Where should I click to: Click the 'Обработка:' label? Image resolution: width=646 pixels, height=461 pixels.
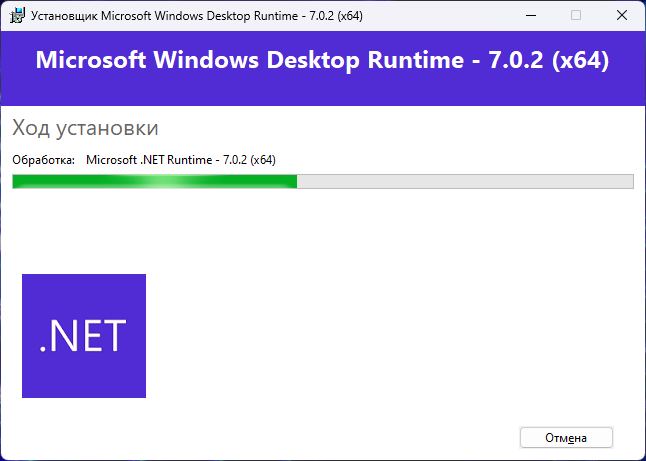coord(44,160)
